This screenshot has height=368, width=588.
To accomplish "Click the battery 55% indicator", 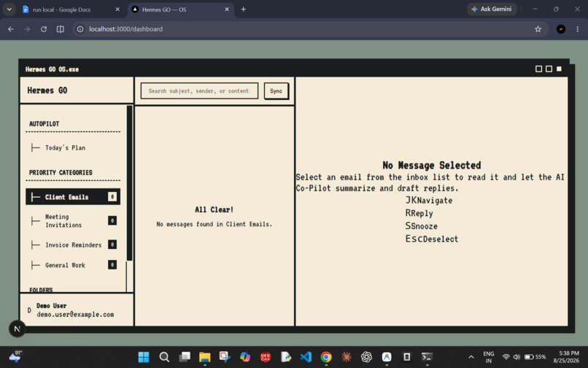I will click(535, 357).
